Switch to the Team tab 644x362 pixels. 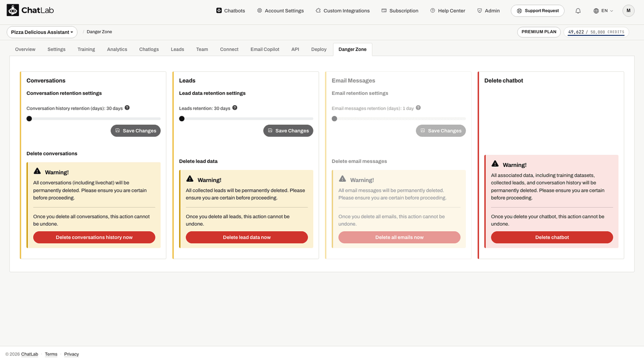(x=202, y=49)
